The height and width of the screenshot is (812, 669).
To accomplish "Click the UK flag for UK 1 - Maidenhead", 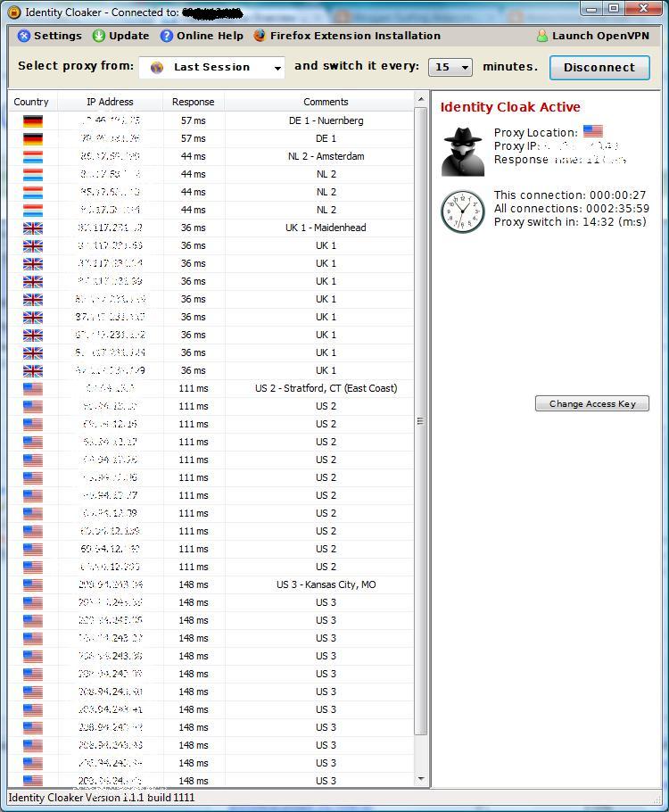I will click(33, 228).
